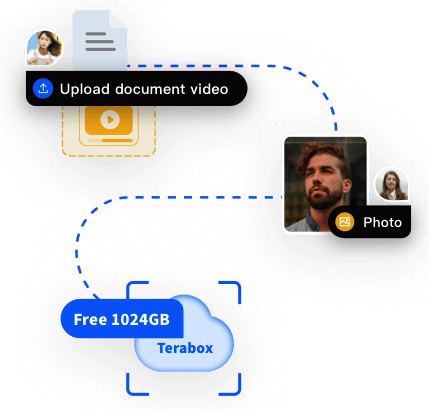
Task: Open the bearded man photo
Action: click(325, 184)
